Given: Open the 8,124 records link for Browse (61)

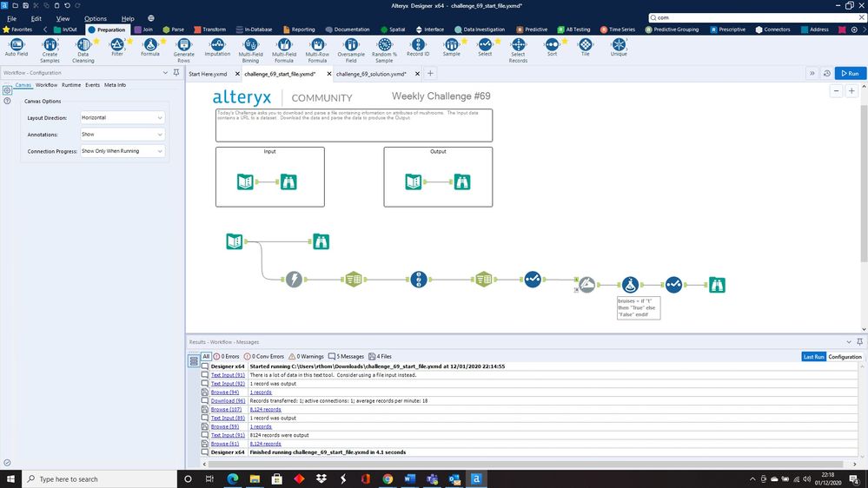Looking at the screenshot, I should pyautogui.click(x=265, y=444).
